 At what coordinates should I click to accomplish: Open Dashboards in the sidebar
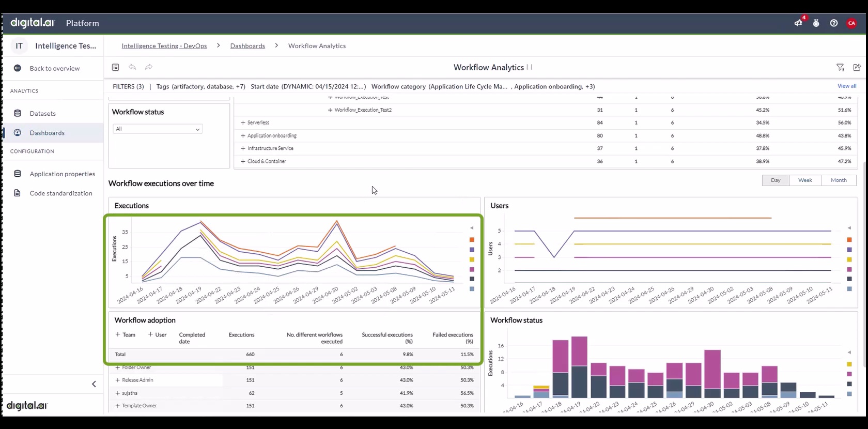[x=47, y=133]
